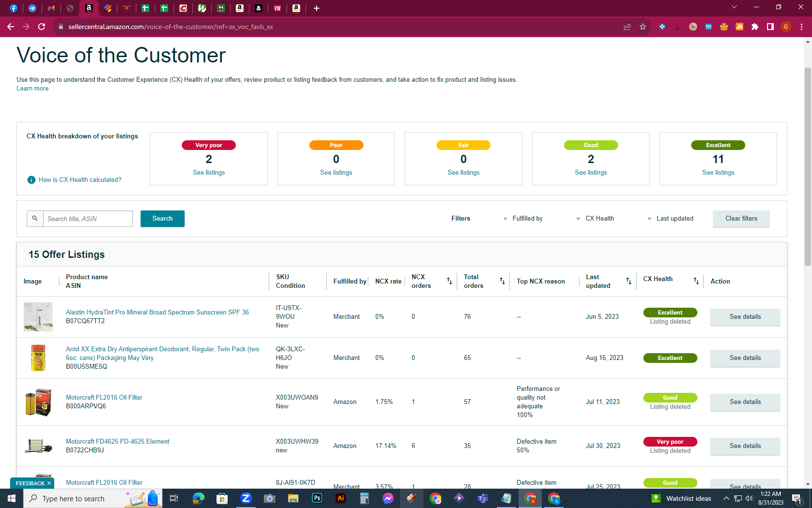The image size is (812, 508).
Task: Launch Adobe Illustrator from the taskbar
Action: pos(341,498)
